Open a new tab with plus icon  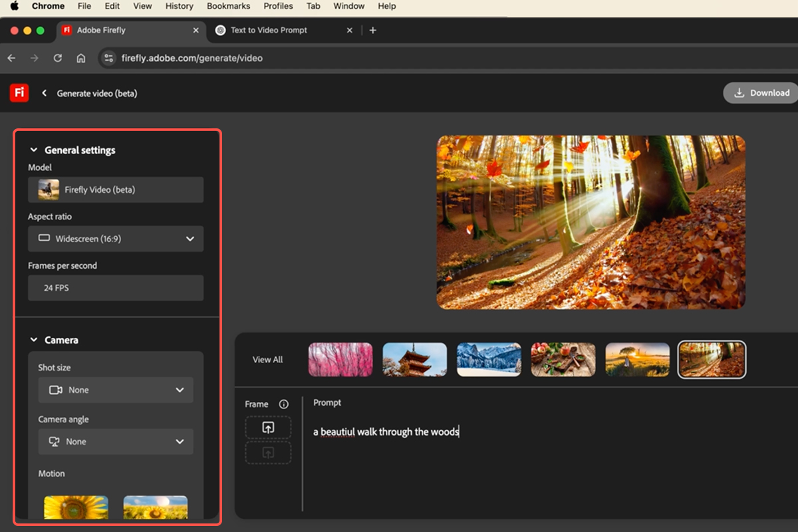[x=372, y=30]
